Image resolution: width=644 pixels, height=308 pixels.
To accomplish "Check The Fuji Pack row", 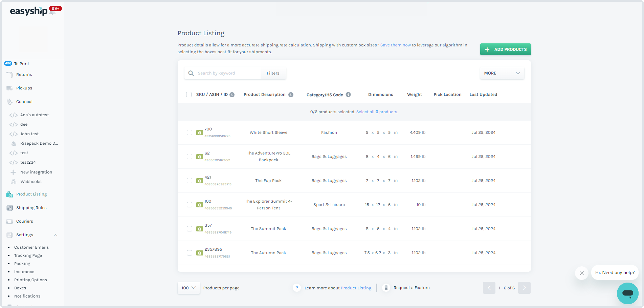I will coord(190,181).
